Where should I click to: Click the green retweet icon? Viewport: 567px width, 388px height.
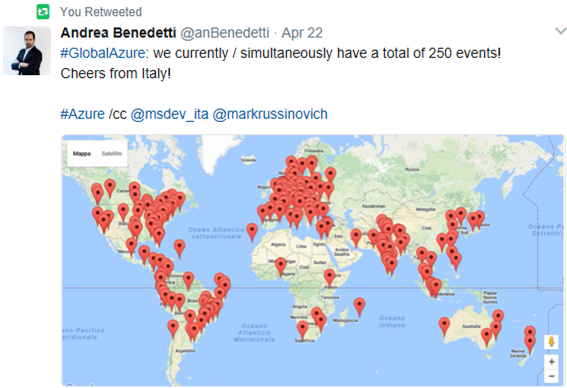tap(43, 12)
